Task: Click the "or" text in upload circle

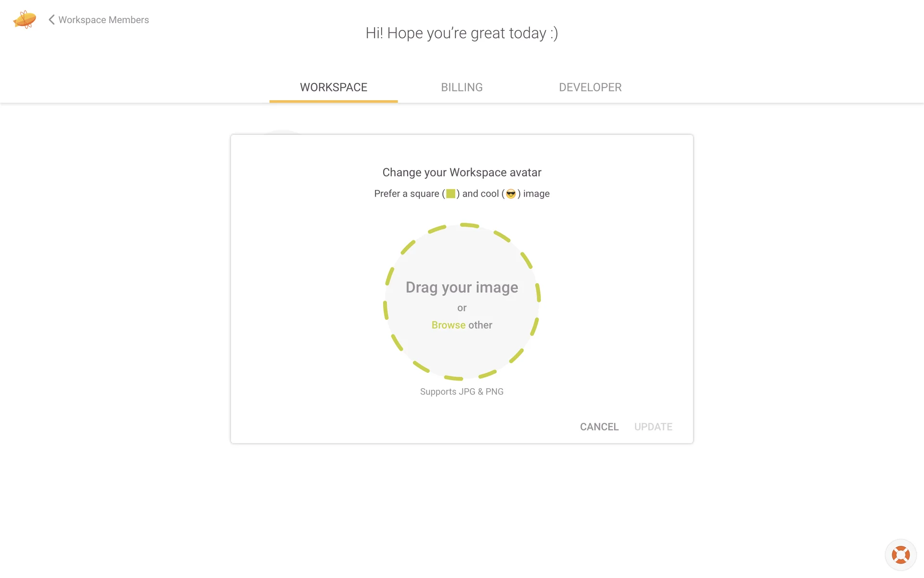Action: click(x=462, y=308)
